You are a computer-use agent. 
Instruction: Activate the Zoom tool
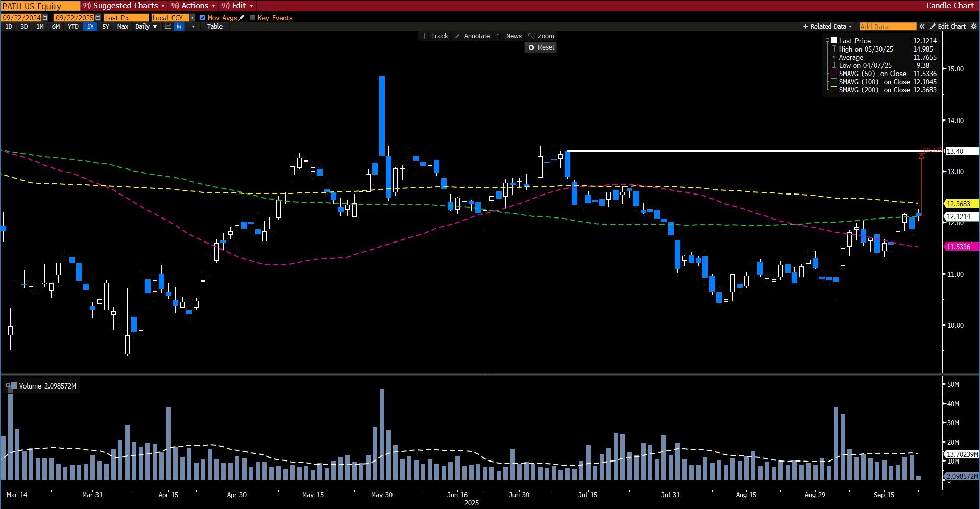(x=541, y=36)
